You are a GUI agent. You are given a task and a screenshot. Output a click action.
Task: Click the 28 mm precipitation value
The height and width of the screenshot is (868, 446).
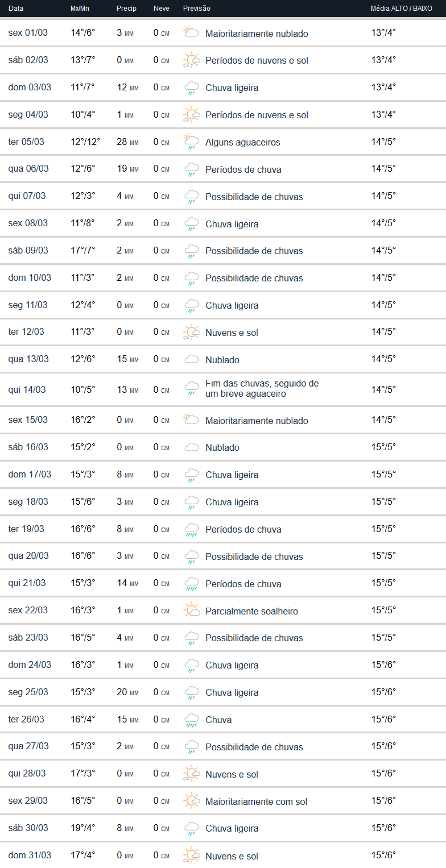coord(127,142)
